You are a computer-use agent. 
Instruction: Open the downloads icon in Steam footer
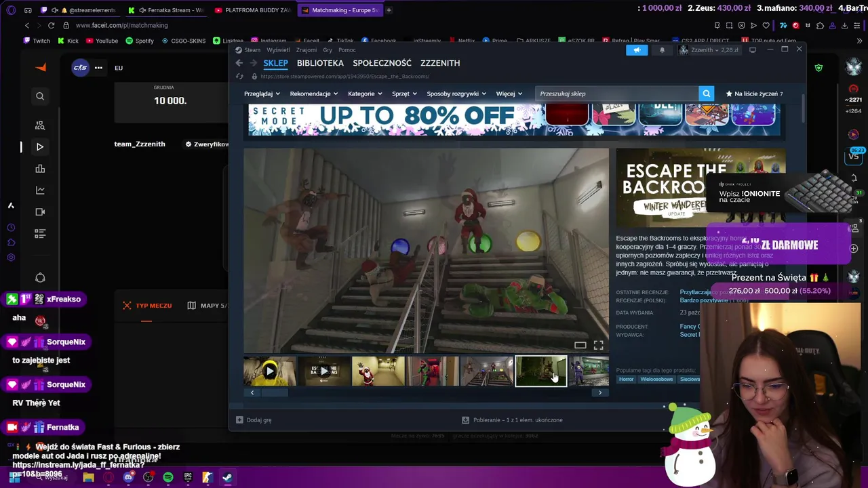pyautogui.click(x=465, y=420)
